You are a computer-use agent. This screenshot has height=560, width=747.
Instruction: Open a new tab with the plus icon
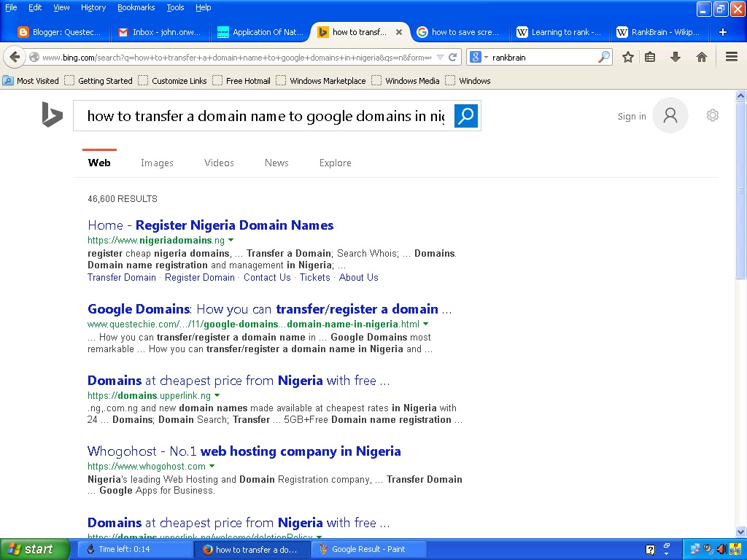click(x=723, y=32)
